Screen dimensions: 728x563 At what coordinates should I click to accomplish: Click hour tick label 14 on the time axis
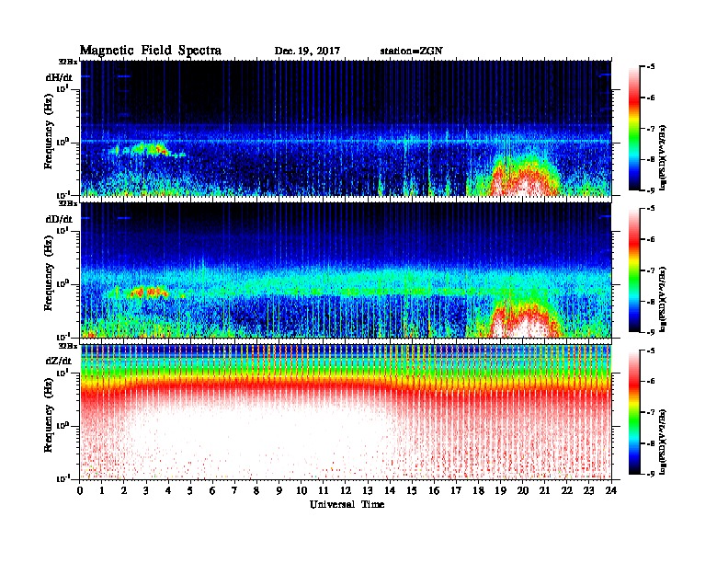(x=390, y=491)
